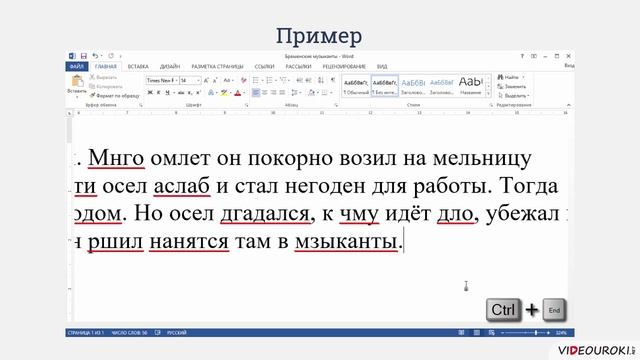Open the underline style dropdown arrow
The image size is (640, 360).
173,93
